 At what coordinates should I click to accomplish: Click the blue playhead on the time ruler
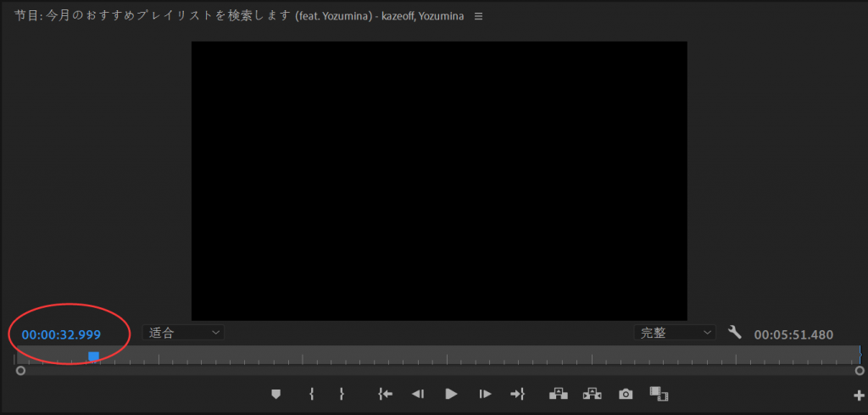click(x=93, y=356)
